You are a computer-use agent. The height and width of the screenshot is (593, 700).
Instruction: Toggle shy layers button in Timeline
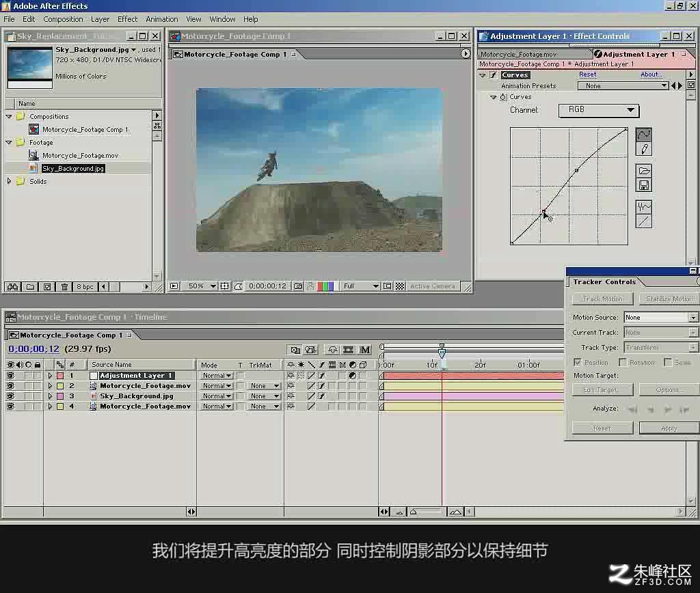tap(332, 349)
